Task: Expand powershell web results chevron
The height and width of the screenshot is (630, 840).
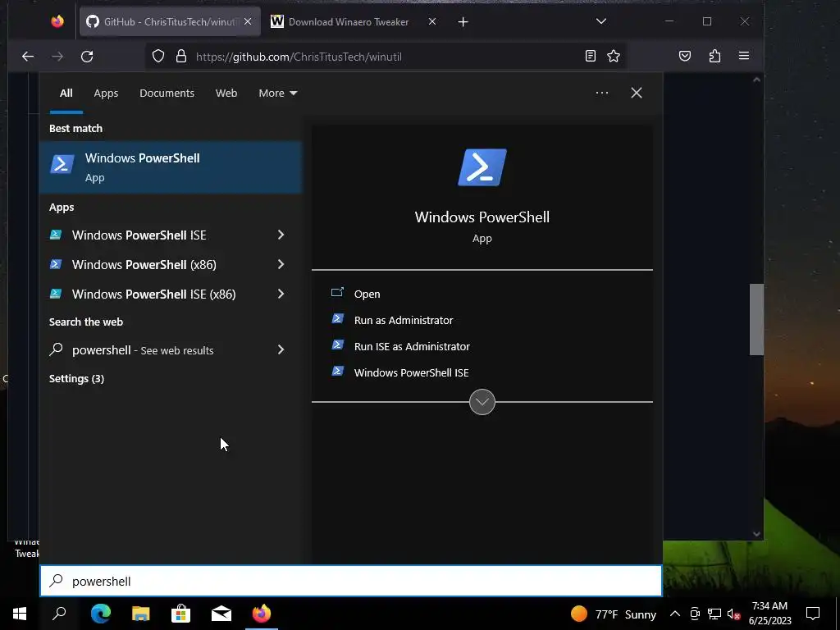Action: click(281, 349)
